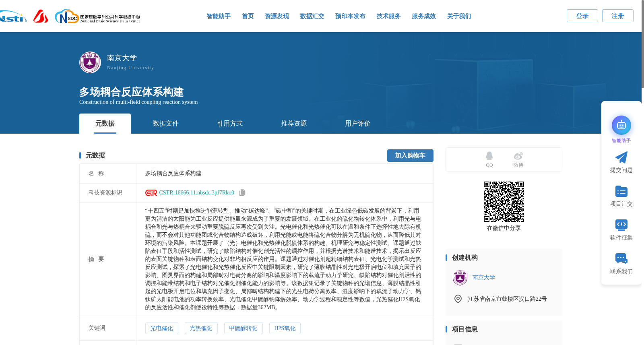Viewport: 644px width, 345px height.
Task: Open the 智能助手 robot assistant icon
Action: 621,125
